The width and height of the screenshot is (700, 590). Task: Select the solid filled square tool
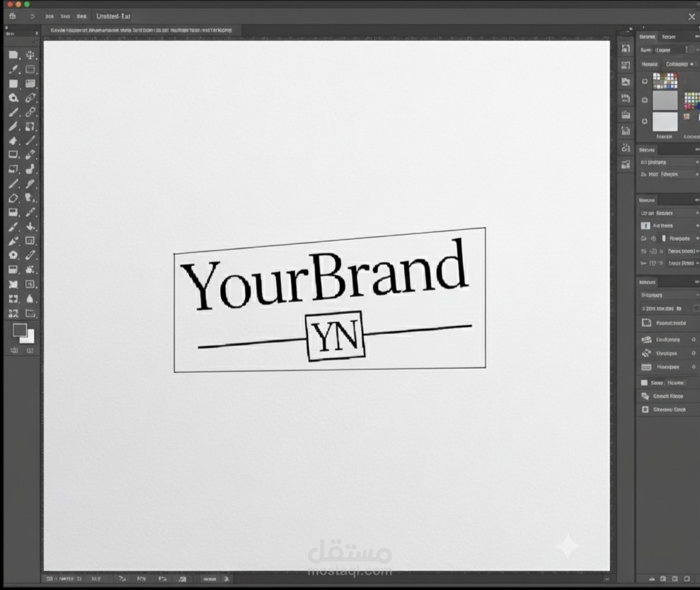coord(13,83)
